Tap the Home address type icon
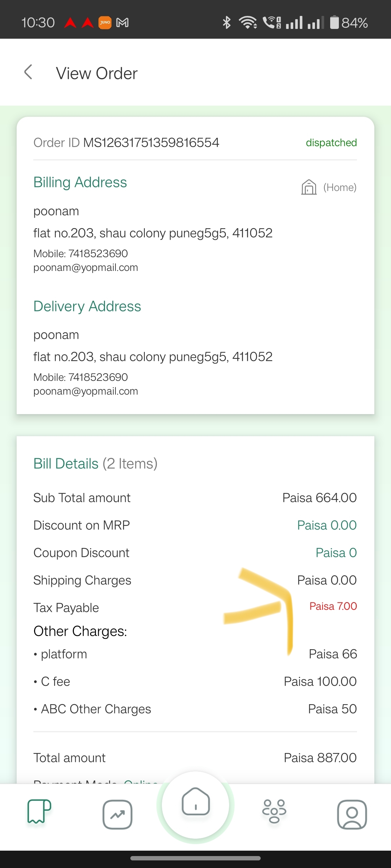This screenshot has width=391, height=868. (x=309, y=187)
